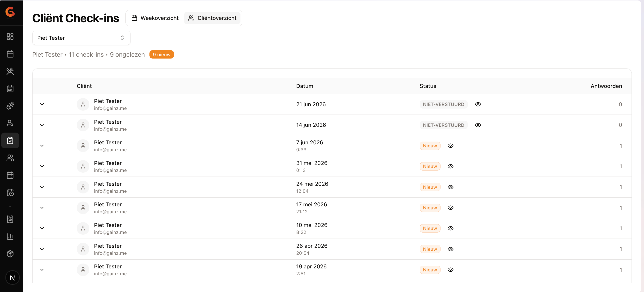The height and width of the screenshot is (292, 644).
Task: Click the avatar in the 21 jun 2026 row
Action: coord(83,104)
